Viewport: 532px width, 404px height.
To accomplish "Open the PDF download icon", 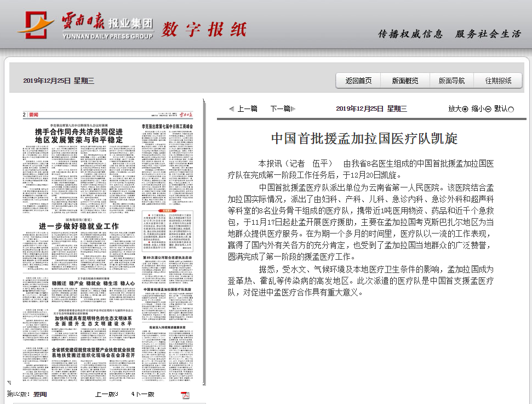I will (x=185, y=395).
